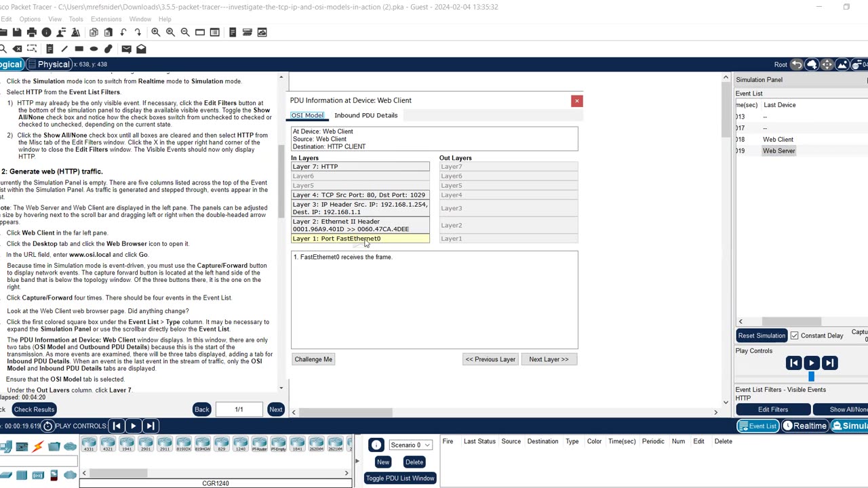Click the scenario info icon
Image resolution: width=868 pixels, height=488 pixels.
click(376, 445)
